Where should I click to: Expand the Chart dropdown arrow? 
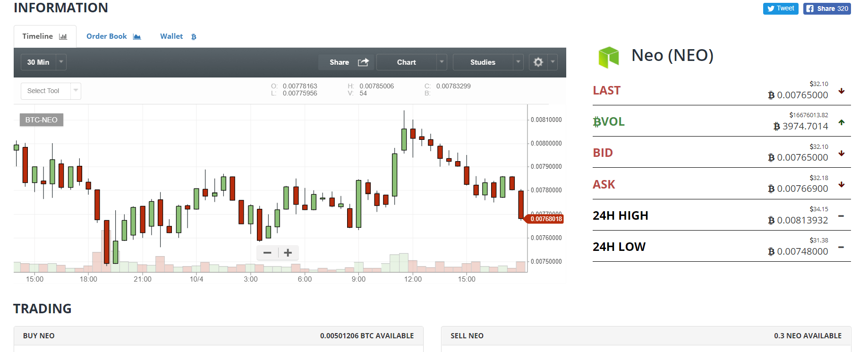coord(442,62)
